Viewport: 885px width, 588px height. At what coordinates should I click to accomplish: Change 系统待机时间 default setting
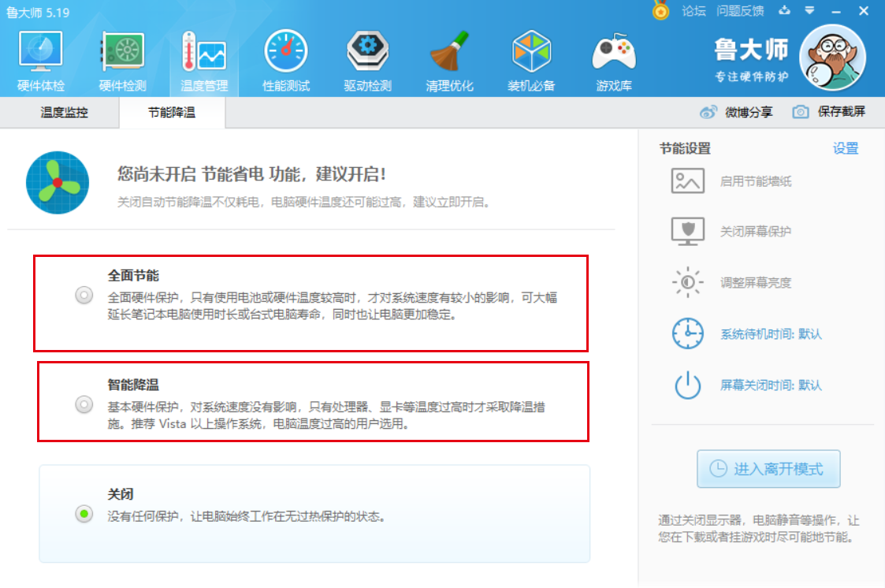click(x=770, y=333)
